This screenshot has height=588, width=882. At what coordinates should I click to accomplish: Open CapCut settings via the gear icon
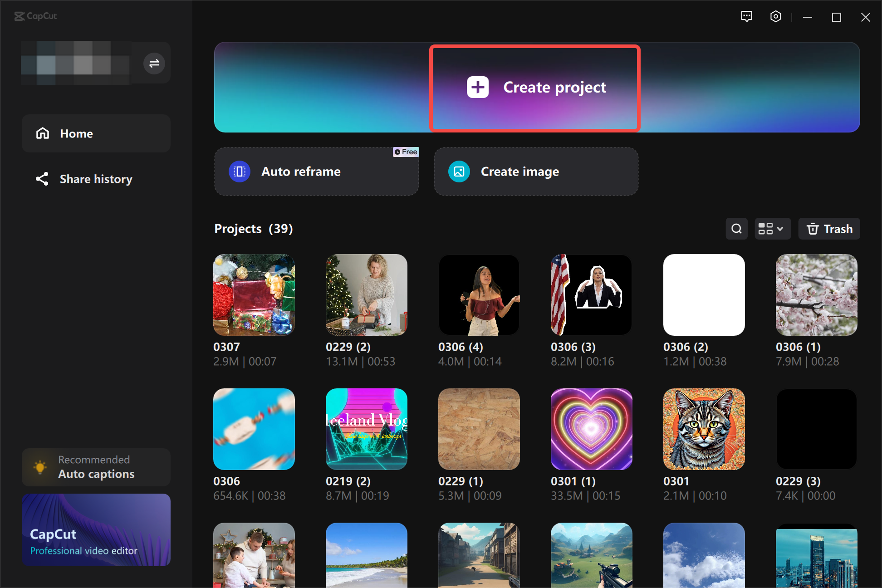(775, 16)
